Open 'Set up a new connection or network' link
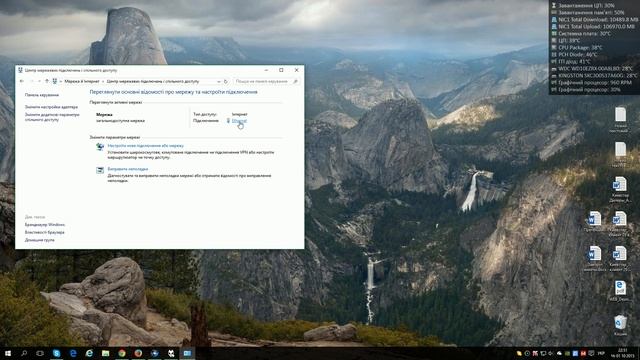The image size is (640, 360). [146, 146]
